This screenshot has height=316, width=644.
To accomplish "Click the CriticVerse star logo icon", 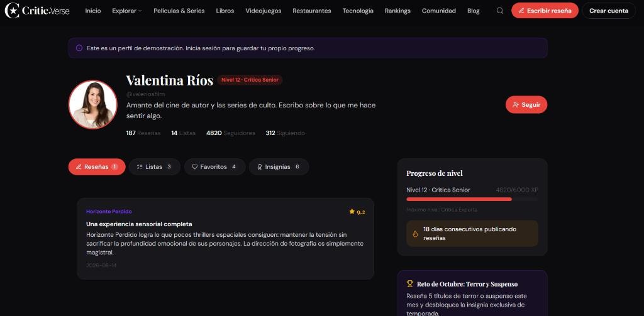I will tap(12, 11).
